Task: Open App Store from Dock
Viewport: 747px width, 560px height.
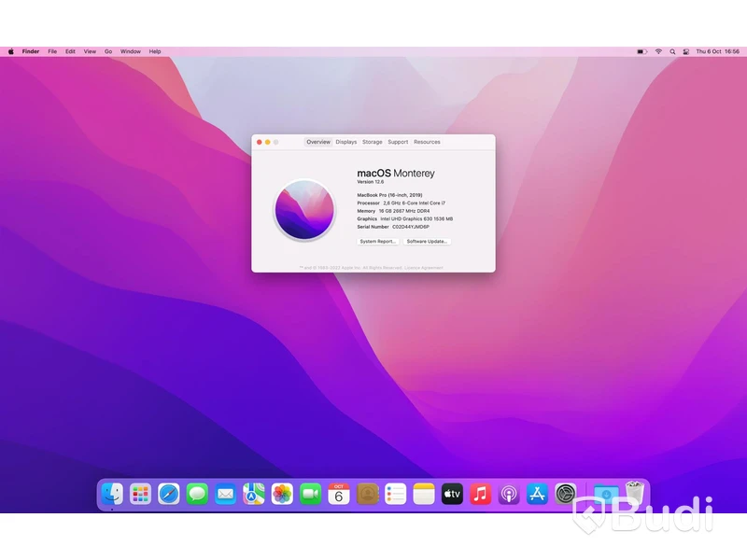Action: (x=538, y=494)
